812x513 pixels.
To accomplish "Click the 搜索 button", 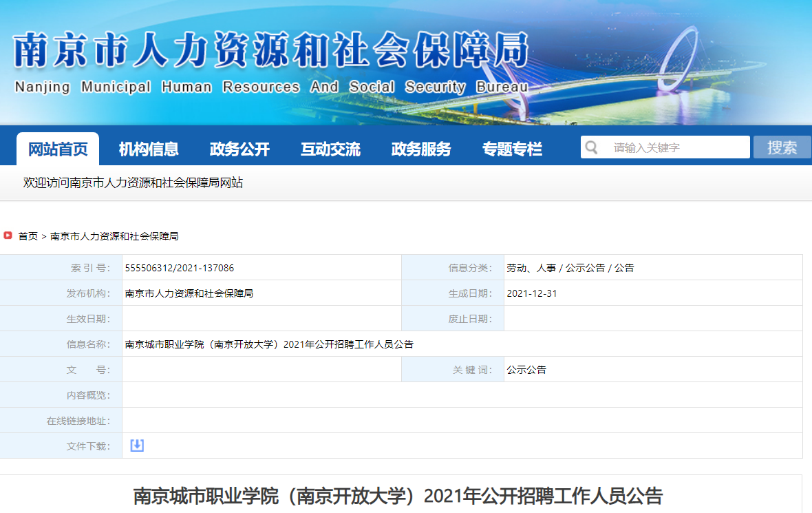I will tap(782, 147).
